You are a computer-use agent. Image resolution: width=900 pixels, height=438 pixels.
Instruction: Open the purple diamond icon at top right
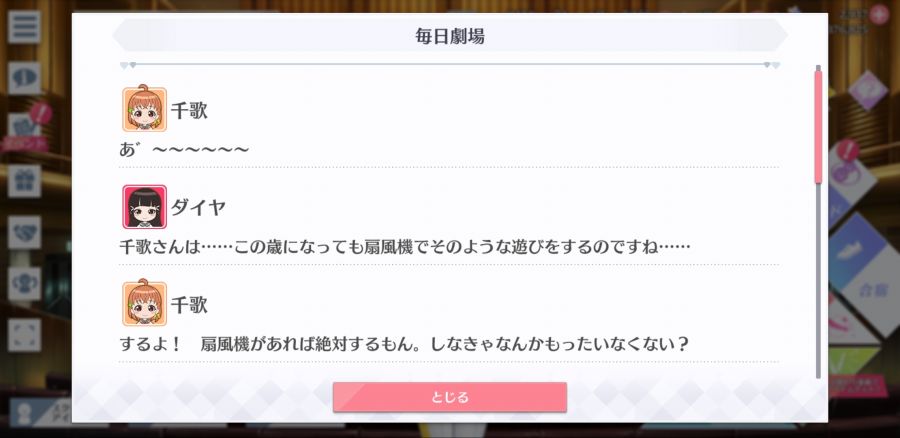click(x=867, y=90)
